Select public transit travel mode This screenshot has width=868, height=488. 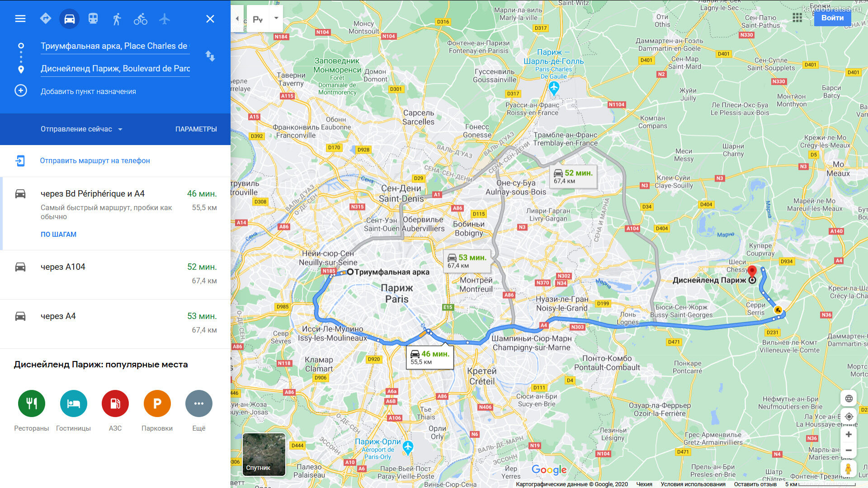93,19
